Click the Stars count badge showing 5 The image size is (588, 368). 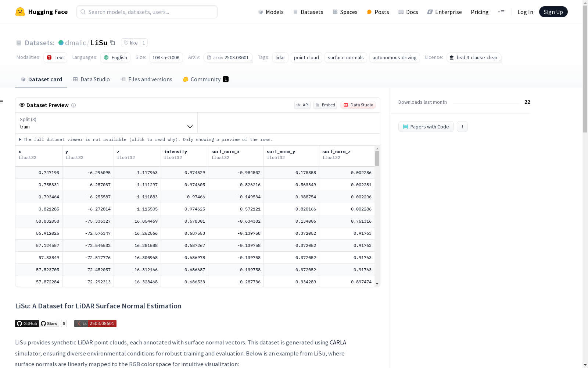coord(64,323)
